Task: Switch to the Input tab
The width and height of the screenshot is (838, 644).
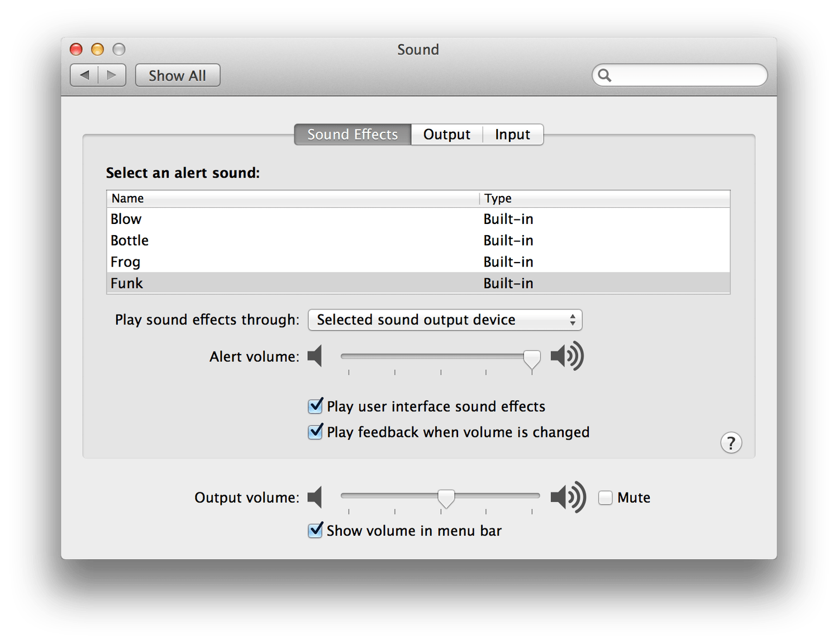Action: 512,135
